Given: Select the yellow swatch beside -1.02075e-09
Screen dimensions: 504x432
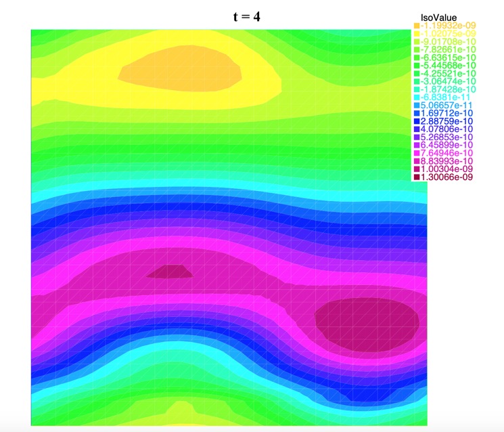Looking at the screenshot, I should tap(417, 34).
